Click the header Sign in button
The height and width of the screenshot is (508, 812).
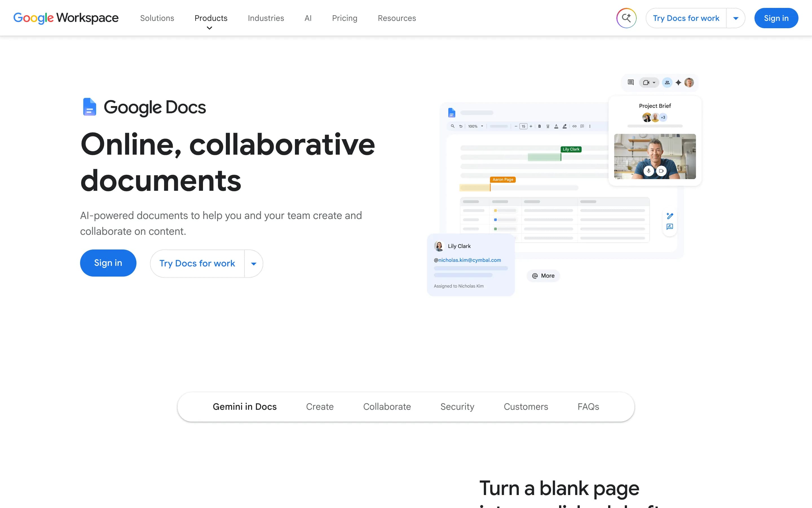point(776,18)
